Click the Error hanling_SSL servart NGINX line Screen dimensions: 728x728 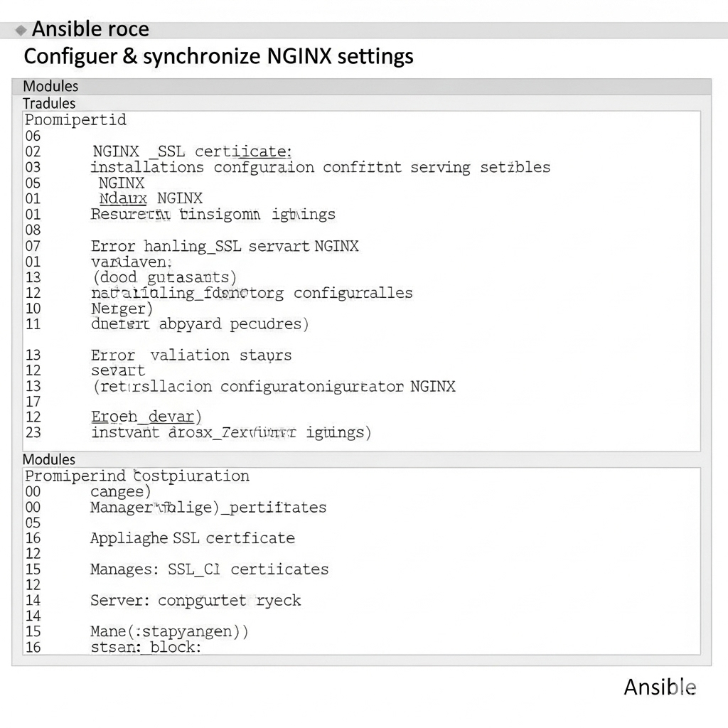pyautogui.click(x=225, y=247)
